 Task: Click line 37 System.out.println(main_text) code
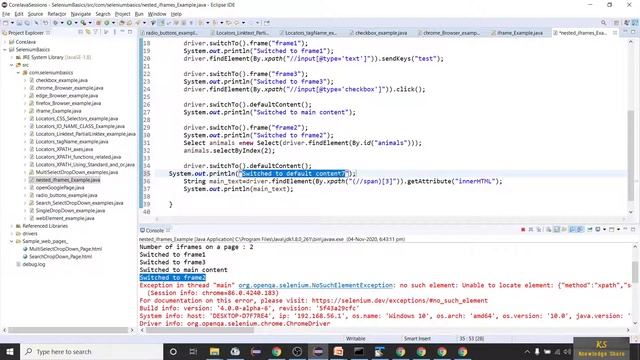[238, 189]
